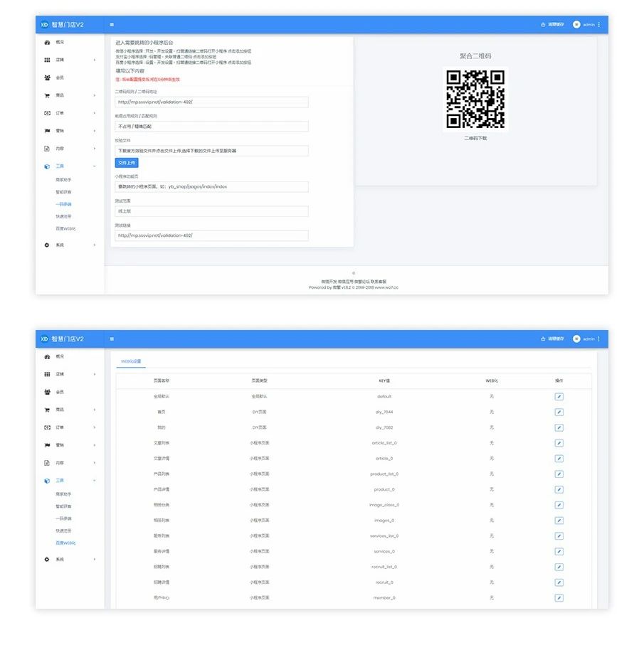This screenshot has height=645, width=644.
Task: Click the edit icon for the default row
Action: [559, 397]
